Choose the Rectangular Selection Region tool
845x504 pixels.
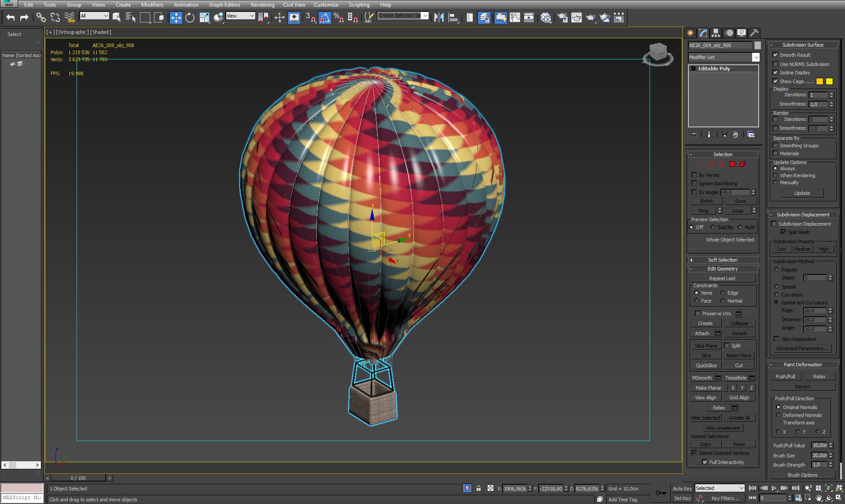(x=145, y=18)
